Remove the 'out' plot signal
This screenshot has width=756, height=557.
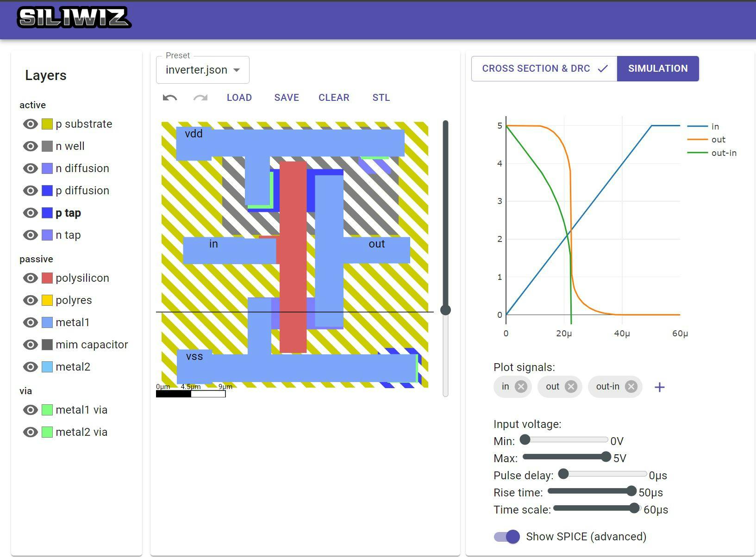click(x=571, y=386)
